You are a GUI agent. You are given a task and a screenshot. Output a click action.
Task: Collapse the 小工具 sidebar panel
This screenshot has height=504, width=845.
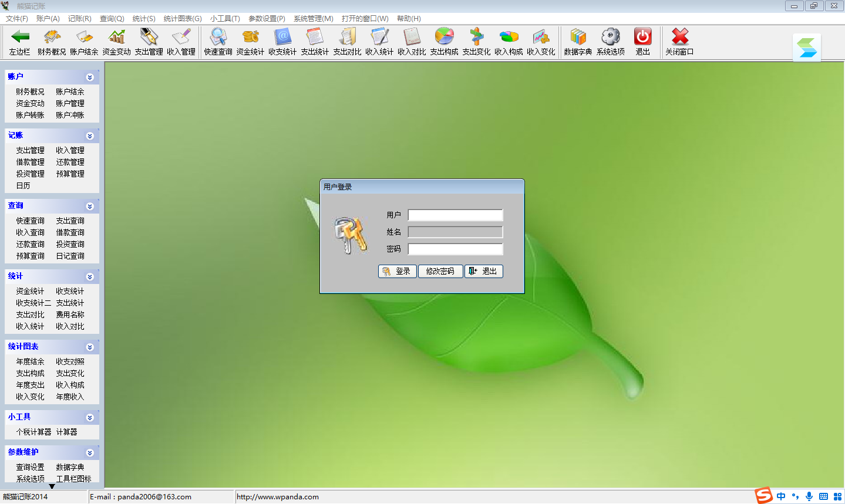(x=90, y=418)
